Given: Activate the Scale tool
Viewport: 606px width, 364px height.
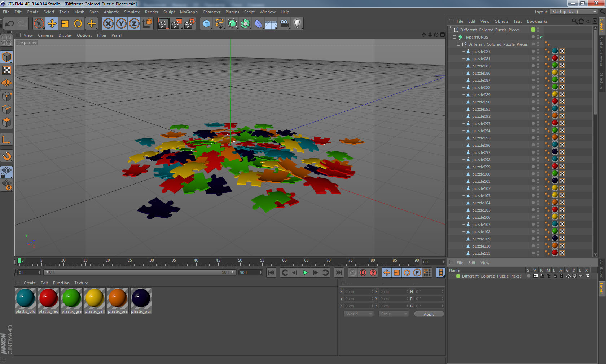Looking at the screenshot, I should [x=65, y=24].
